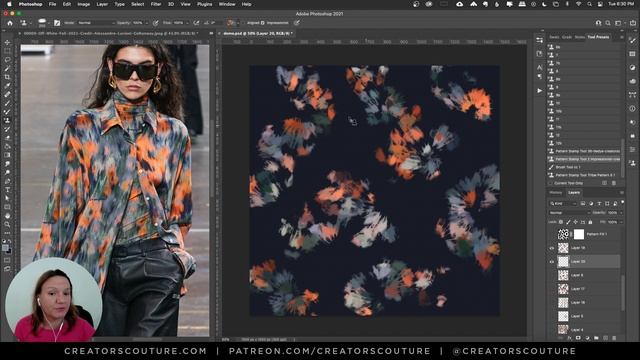Select the Pattern Stamp tool in toolbar
The height and width of the screenshot is (360, 640).
tap(7, 120)
